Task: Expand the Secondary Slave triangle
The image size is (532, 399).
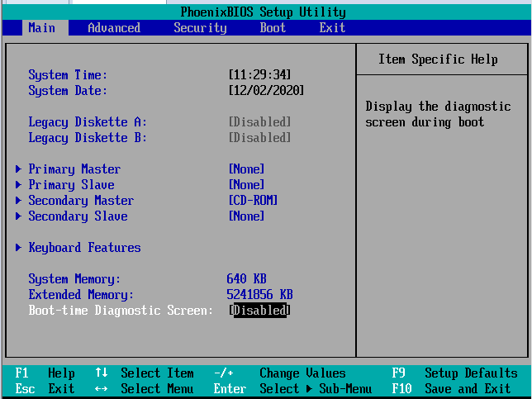Action: [x=18, y=216]
